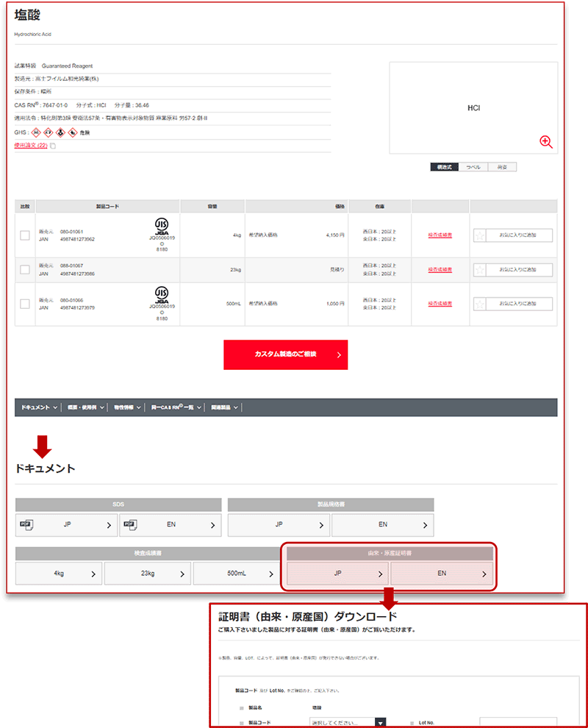Click the favorite star icon in the 4kg row
588x728 pixels.
480,235
